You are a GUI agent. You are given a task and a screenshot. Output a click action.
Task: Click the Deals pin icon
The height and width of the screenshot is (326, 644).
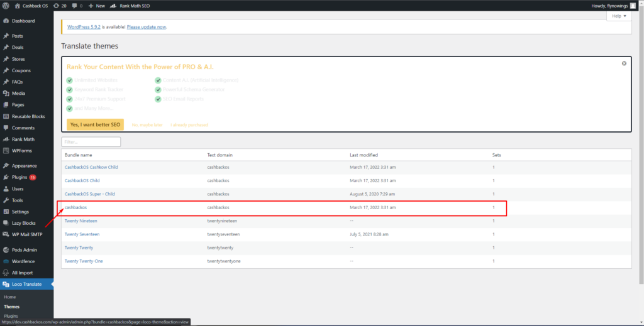tap(6, 48)
